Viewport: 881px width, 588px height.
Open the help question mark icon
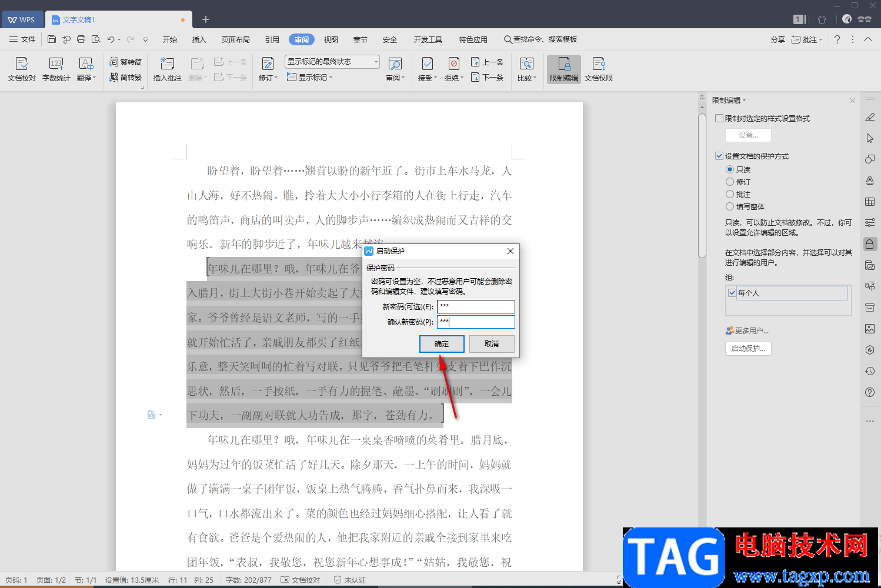click(837, 39)
